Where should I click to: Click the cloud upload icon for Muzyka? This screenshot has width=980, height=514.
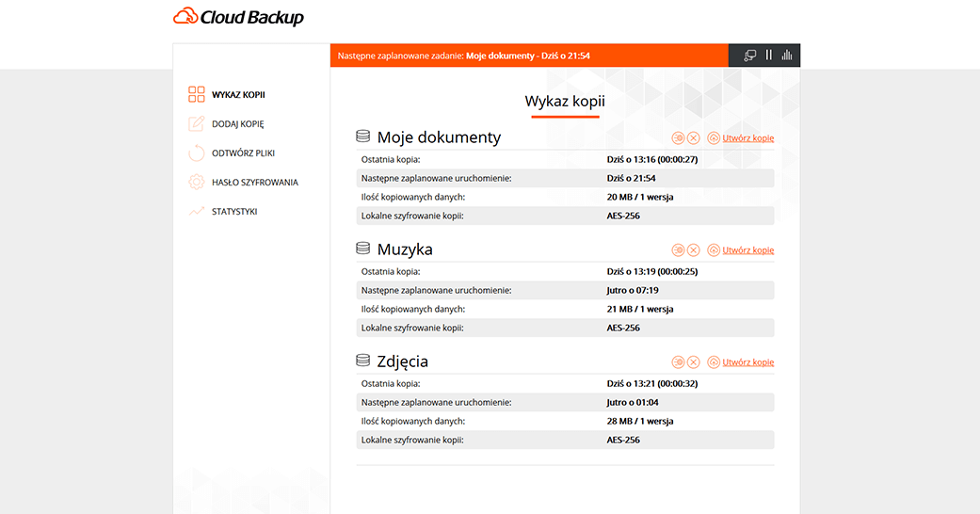coord(713,250)
